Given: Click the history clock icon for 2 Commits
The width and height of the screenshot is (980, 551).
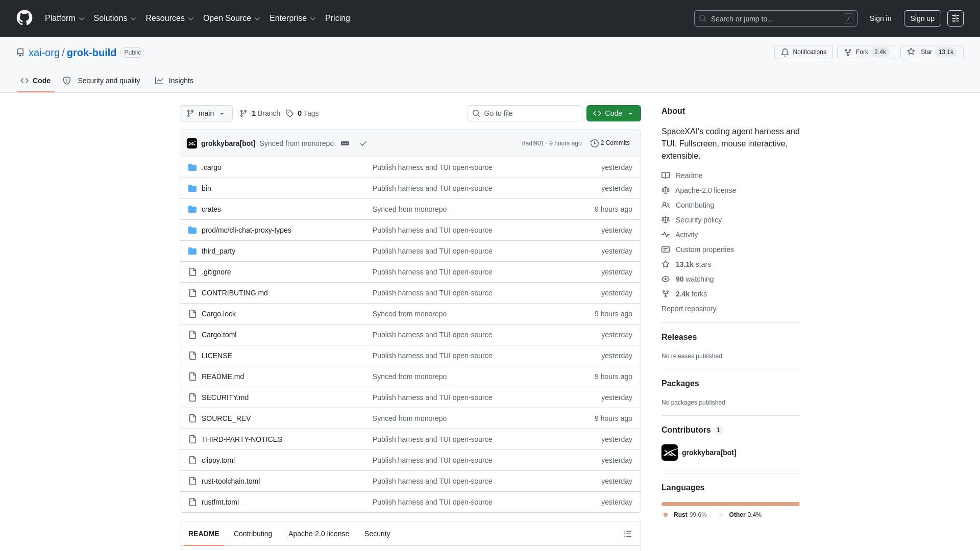Looking at the screenshot, I should click(x=595, y=143).
